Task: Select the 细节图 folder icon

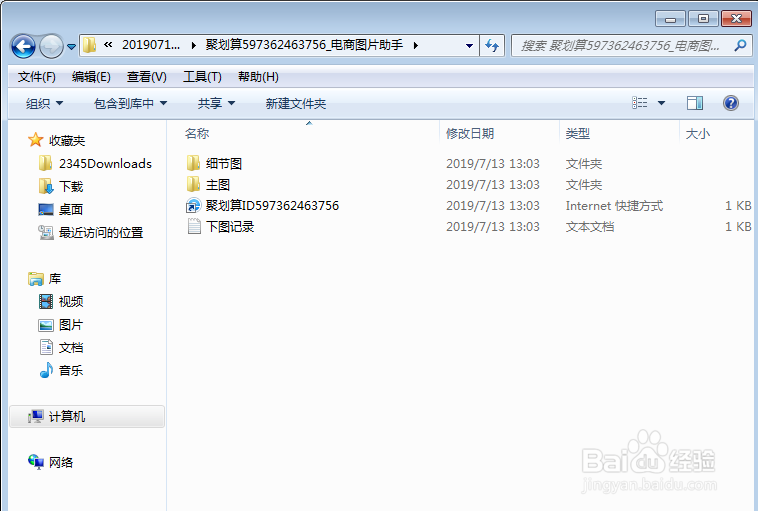Action: pos(193,163)
